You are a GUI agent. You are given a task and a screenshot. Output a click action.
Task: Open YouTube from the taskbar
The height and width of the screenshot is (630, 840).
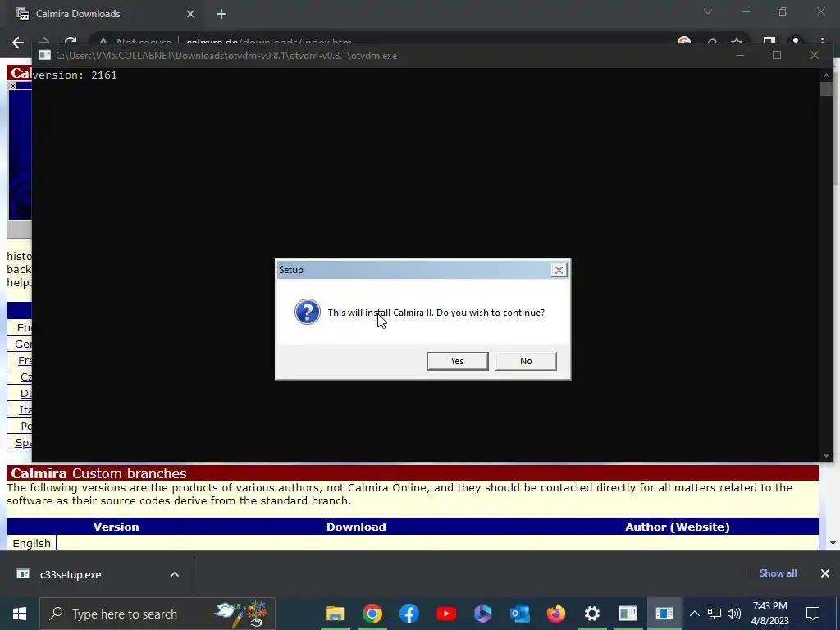tap(445, 614)
